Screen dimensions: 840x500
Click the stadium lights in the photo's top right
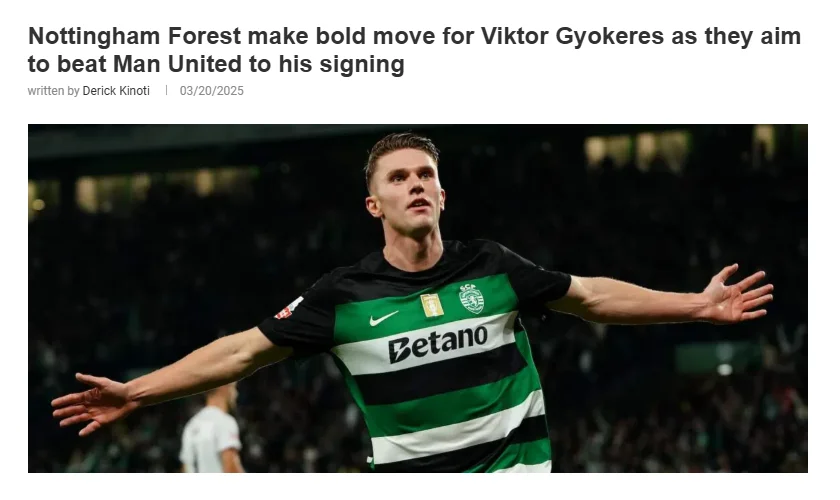point(679,148)
